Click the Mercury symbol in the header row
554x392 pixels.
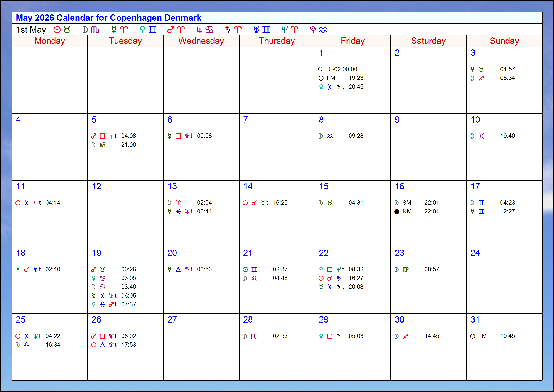pyautogui.click(x=114, y=30)
